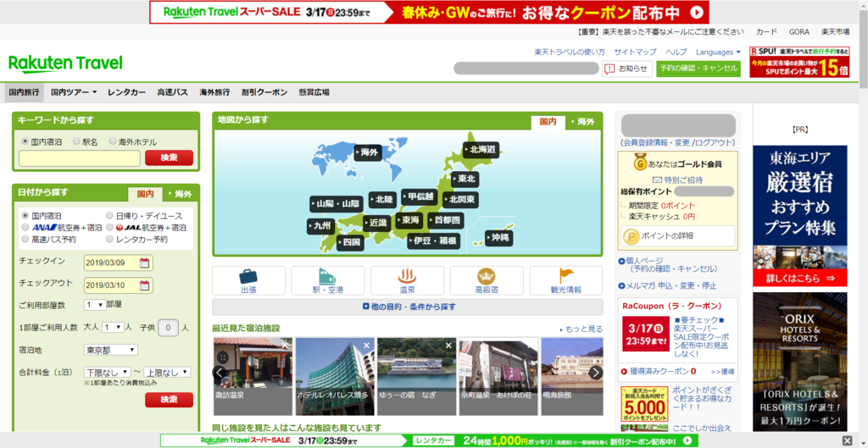Show previous recently viewed hotels arrow
868x448 pixels.
[x=220, y=373]
